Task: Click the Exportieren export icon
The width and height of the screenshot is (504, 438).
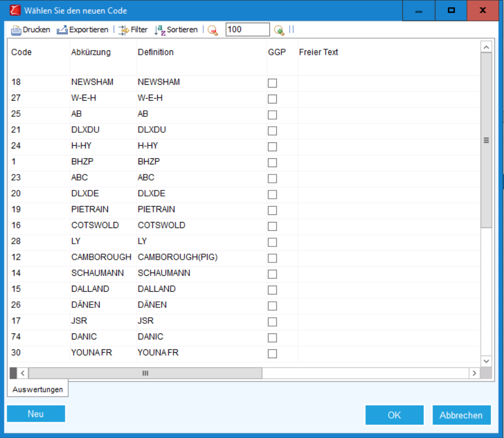Action: click(x=62, y=30)
